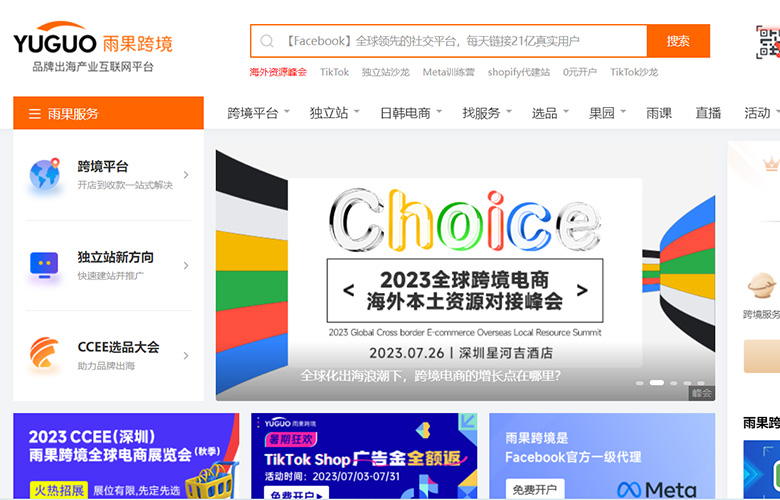Open the Meta训练营 link
The image size is (780, 500).
point(449,72)
